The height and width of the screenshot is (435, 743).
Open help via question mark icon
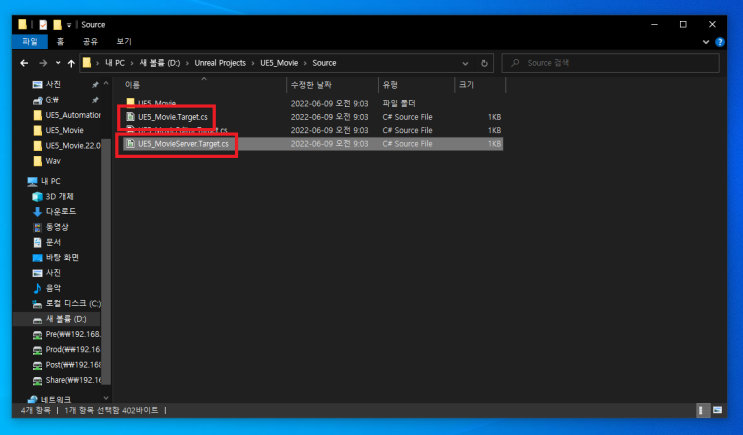pyautogui.click(x=720, y=42)
